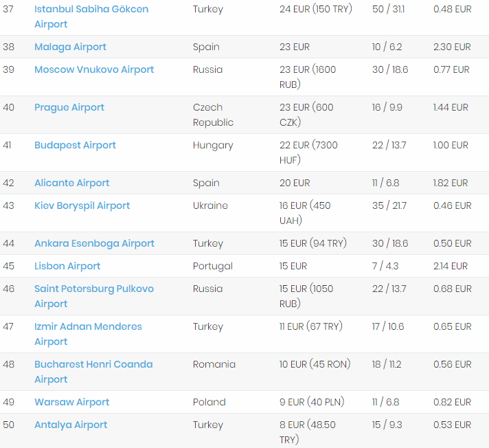
Task: Select the Prague Airport link
Action: (x=69, y=107)
